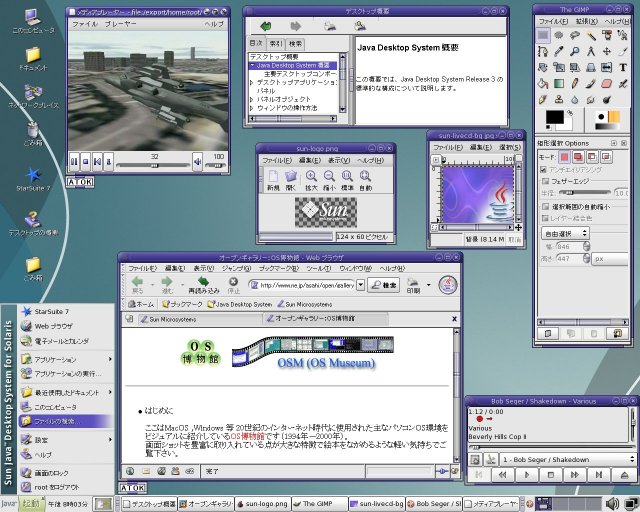Follow the red OS博物館 link on page

(247, 436)
